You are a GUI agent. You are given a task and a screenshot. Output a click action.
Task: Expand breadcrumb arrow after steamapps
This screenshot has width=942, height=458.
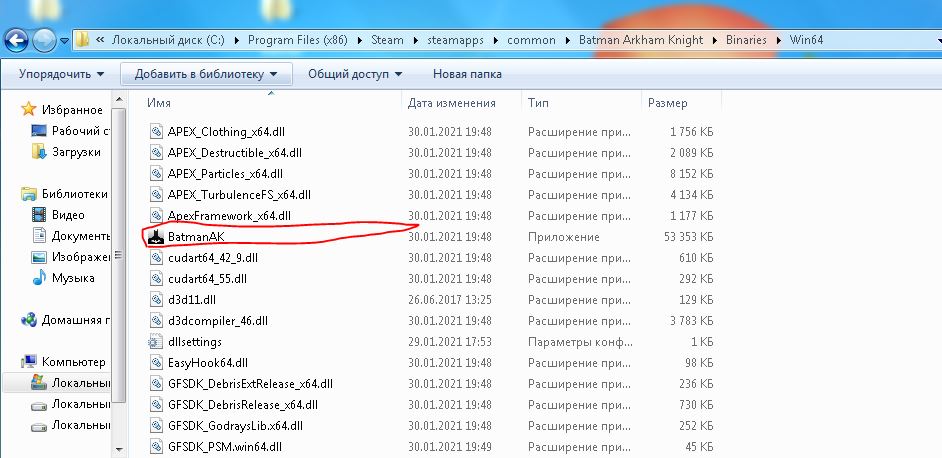(496, 40)
